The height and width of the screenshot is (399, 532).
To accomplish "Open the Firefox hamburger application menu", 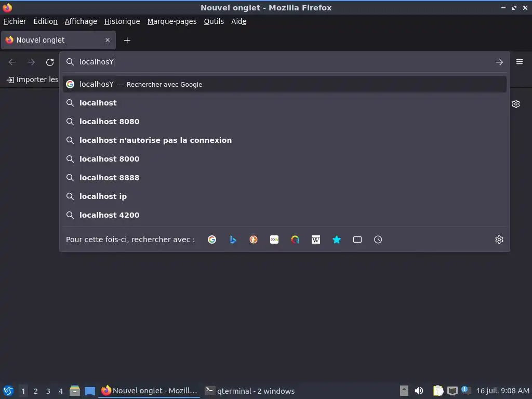I will (x=520, y=62).
